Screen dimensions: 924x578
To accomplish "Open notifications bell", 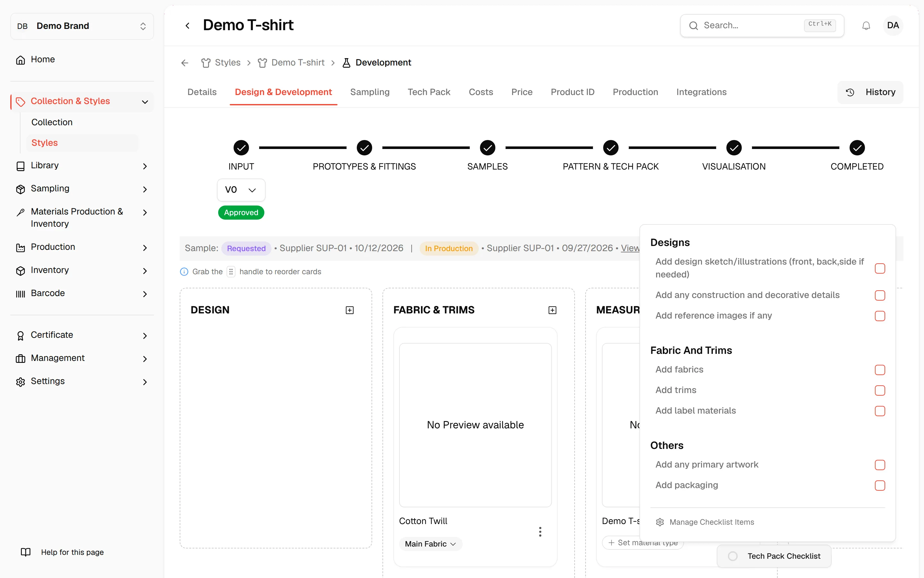I will [x=866, y=26].
